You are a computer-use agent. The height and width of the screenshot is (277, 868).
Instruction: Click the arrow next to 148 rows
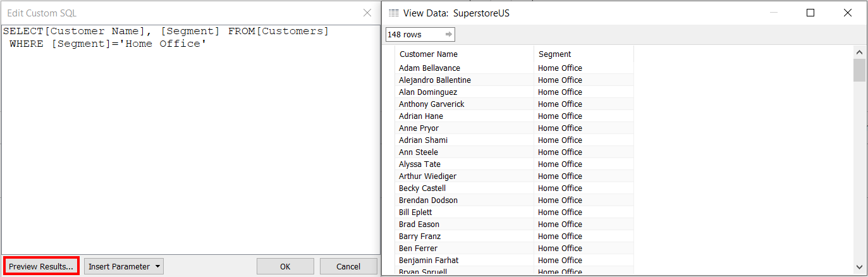(448, 34)
